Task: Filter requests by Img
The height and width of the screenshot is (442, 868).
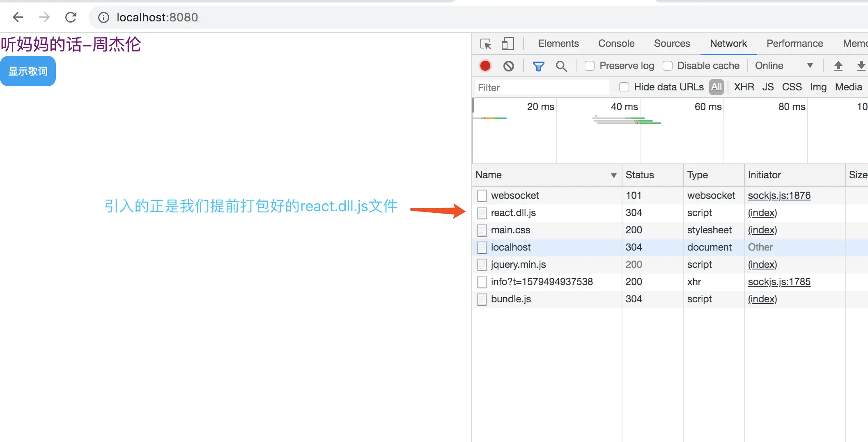Action: [818, 87]
